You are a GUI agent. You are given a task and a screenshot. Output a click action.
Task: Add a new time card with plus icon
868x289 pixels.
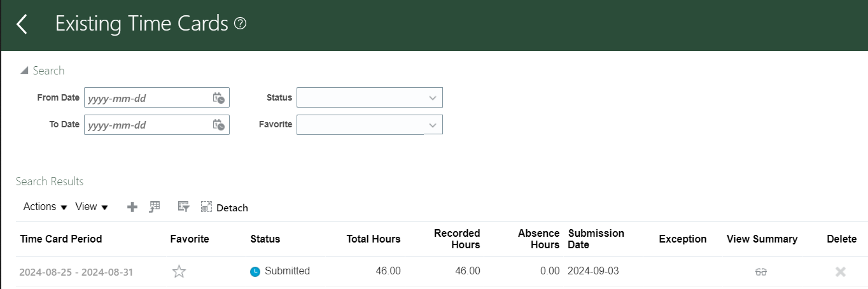132,207
